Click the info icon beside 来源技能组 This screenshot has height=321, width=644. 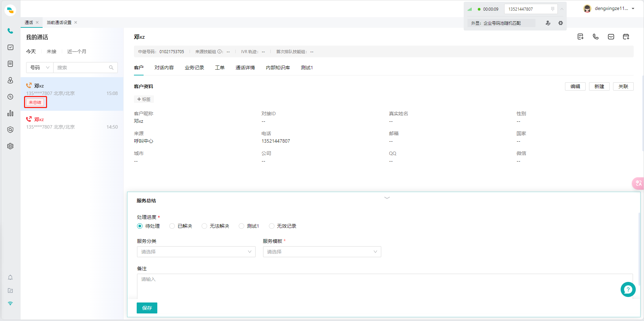point(219,52)
